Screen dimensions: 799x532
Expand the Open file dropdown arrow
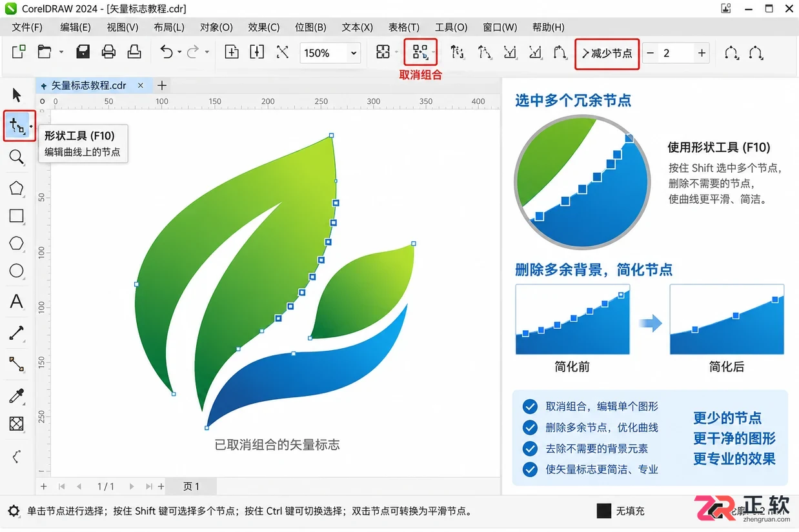pos(61,52)
